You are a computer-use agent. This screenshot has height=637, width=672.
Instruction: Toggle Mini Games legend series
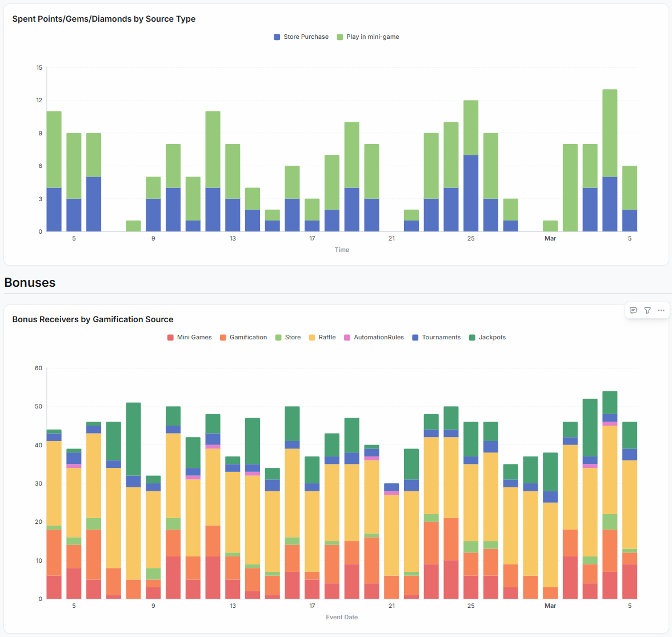189,337
